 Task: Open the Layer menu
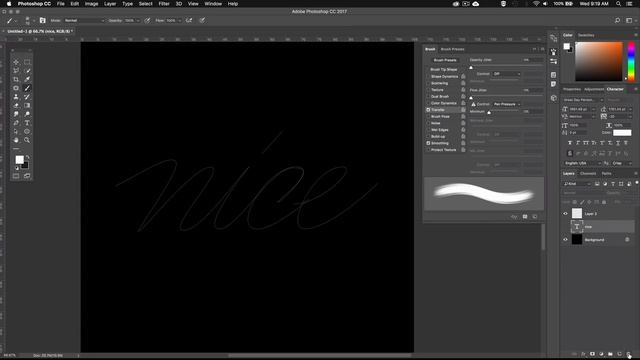110,4
